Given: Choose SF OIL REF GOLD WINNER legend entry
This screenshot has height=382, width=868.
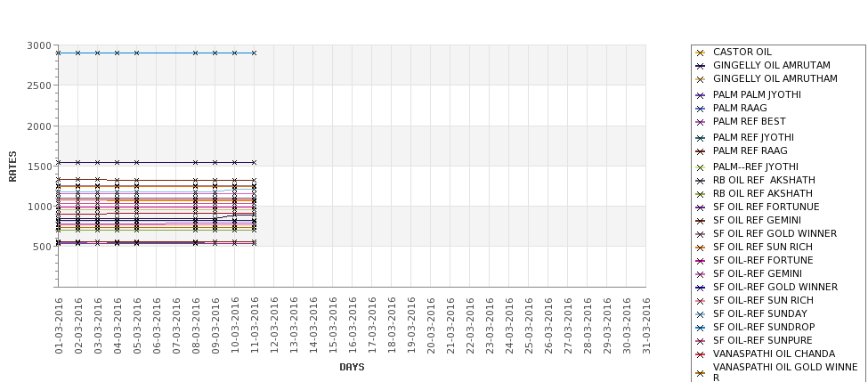Looking at the screenshot, I should (x=775, y=233).
